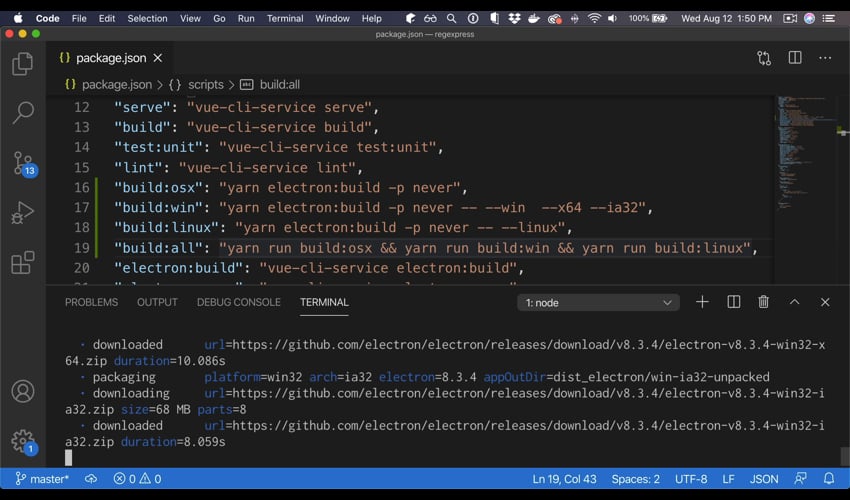Synchronize changes via cloud icon
850x500 pixels.
coord(91,479)
